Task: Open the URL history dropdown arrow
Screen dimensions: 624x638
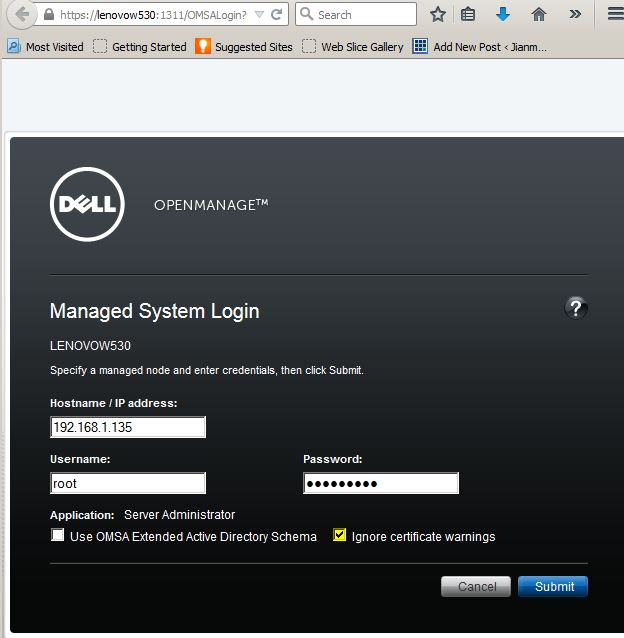Action: (x=259, y=15)
